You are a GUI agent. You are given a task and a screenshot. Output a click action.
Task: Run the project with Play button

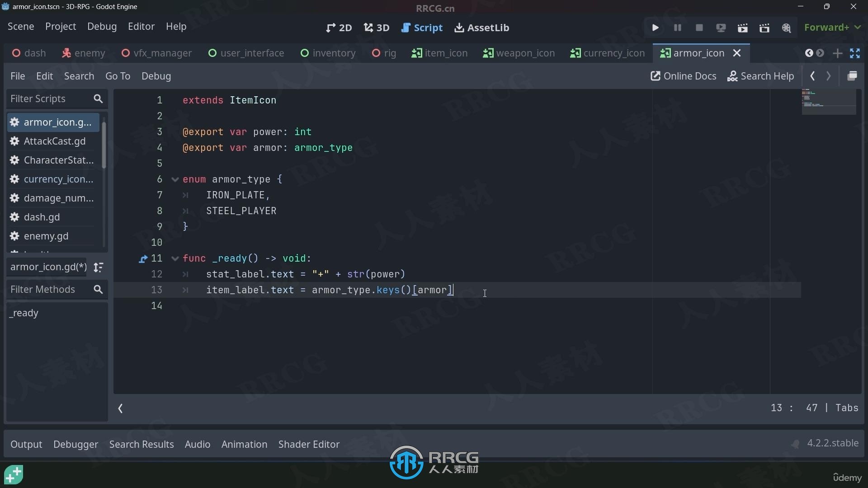click(x=655, y=28)
